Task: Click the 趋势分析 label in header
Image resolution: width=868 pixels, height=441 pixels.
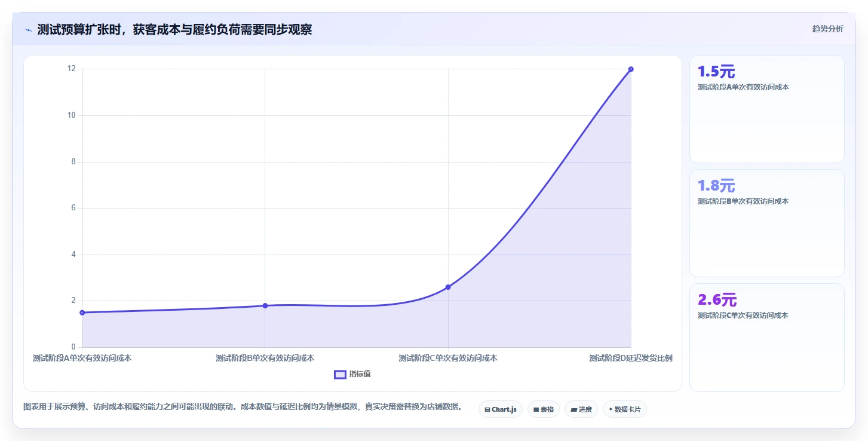Action: [x=827, y=29]
